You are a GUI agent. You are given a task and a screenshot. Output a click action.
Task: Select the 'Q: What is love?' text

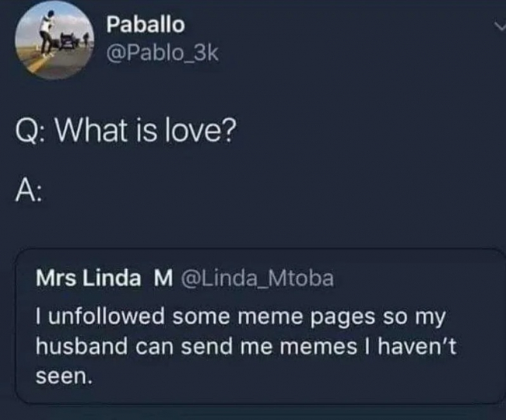[x=126, y=131]
